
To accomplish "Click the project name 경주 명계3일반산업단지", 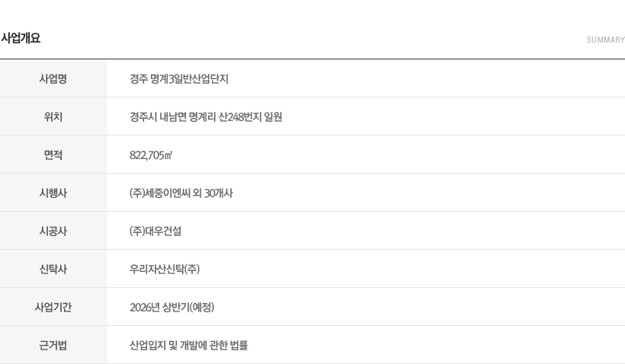I will click(179, 79).
